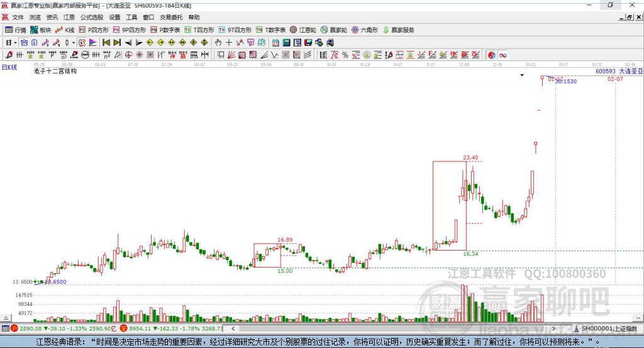Click the floppy-disk save icon
644x348 pixels.
tap(308, 43)
